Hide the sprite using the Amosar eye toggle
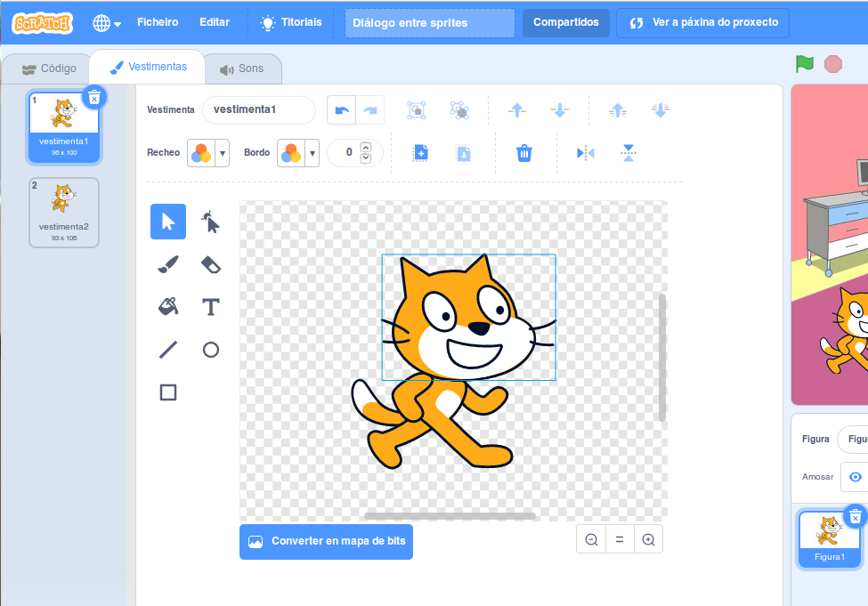Viewport: 868px width, 606px height. point(855,476)
